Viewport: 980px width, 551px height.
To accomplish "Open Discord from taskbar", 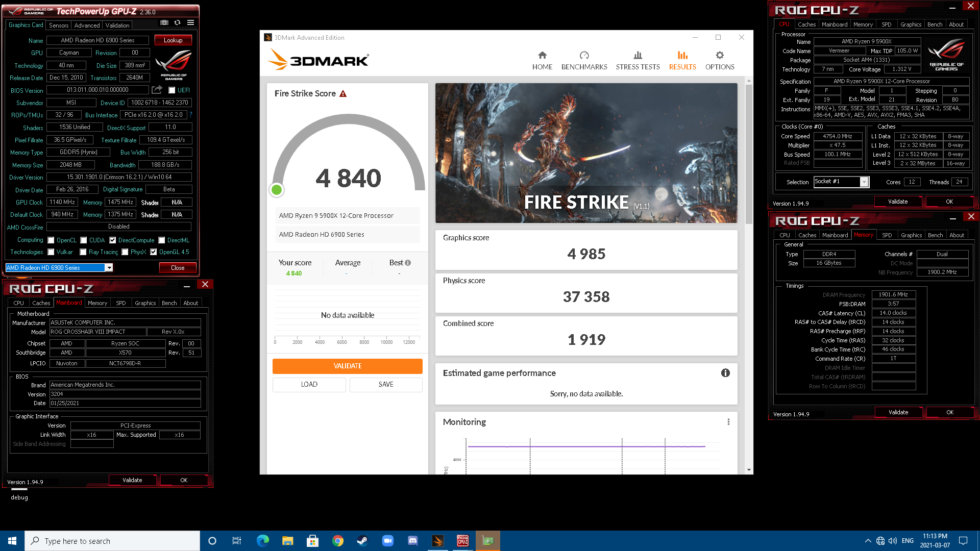I will tap(412, 541).
